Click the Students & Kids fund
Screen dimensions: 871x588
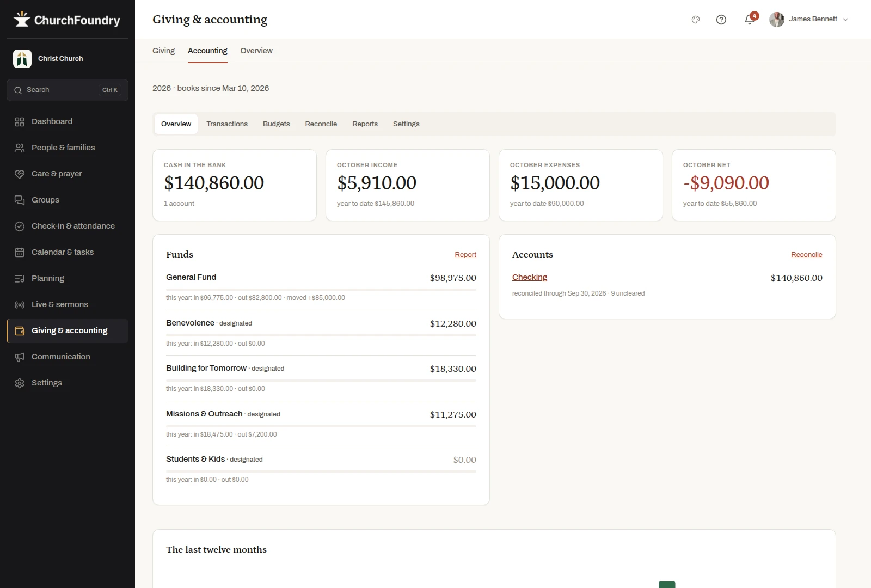tap(195, 459)
